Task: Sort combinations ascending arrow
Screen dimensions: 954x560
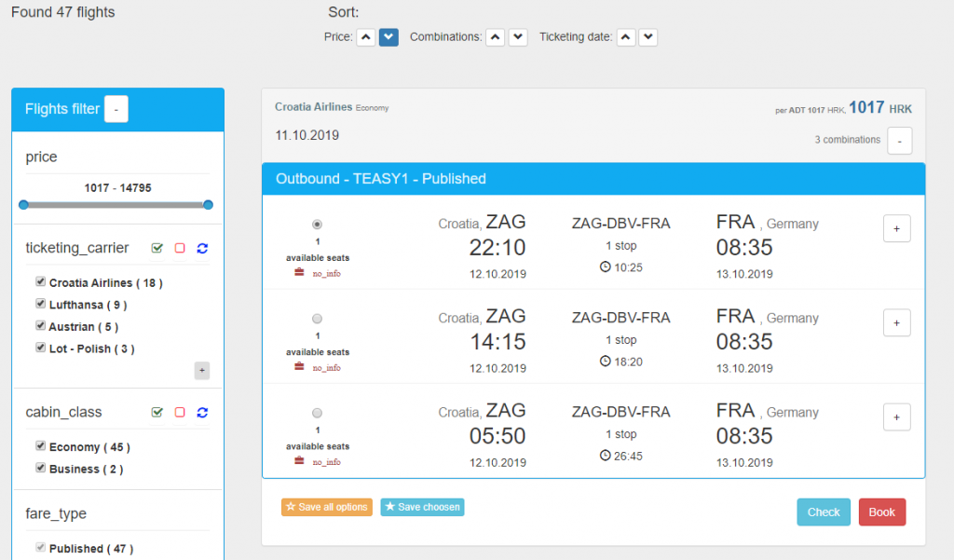Action: [496, 37]
